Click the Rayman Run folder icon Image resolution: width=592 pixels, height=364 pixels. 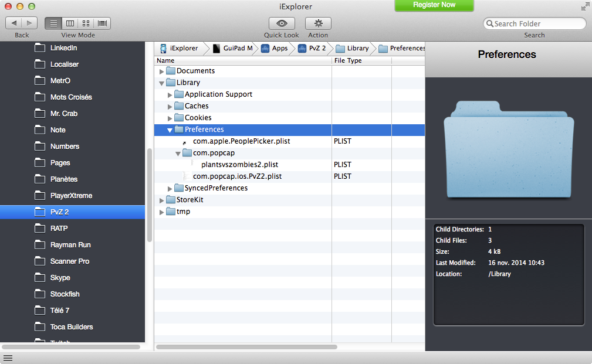pos(40,245)
